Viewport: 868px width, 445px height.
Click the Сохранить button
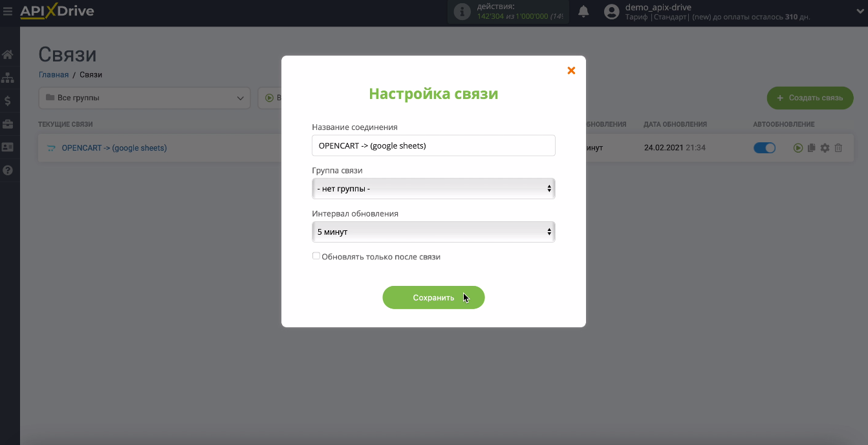pos(433,298)
